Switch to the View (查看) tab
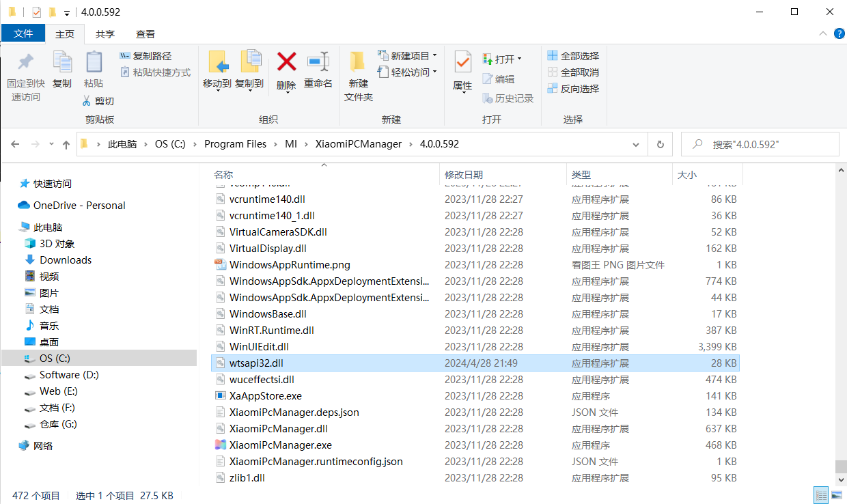The width and height of the screenshot is (847, 504). (x=145, y=34)
